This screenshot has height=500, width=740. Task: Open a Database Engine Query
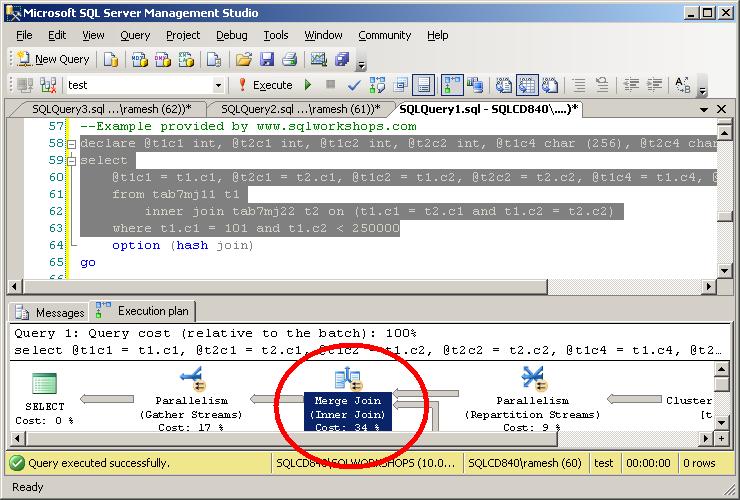111,59
